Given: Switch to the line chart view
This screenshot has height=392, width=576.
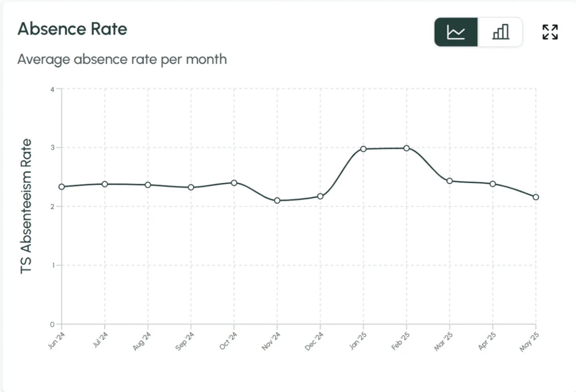Looking at the screenshot, I should (x=456, y=32).
